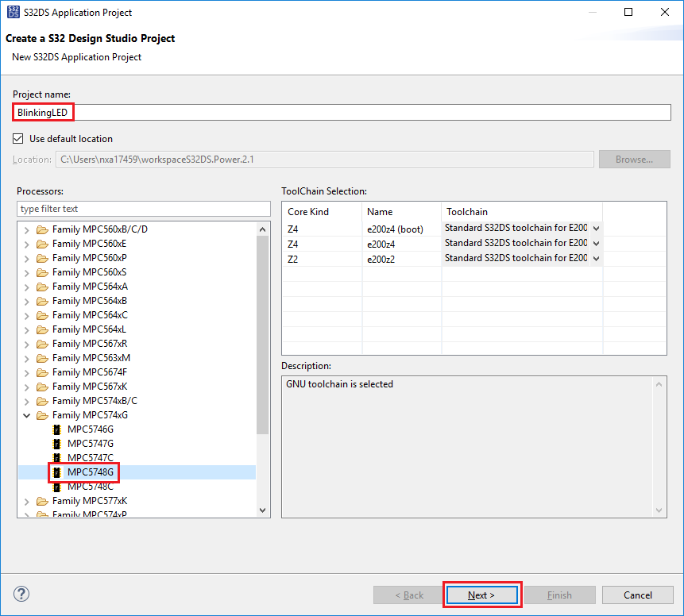Click the Name column header
684x616 pixels.
[x=401, y=212]
